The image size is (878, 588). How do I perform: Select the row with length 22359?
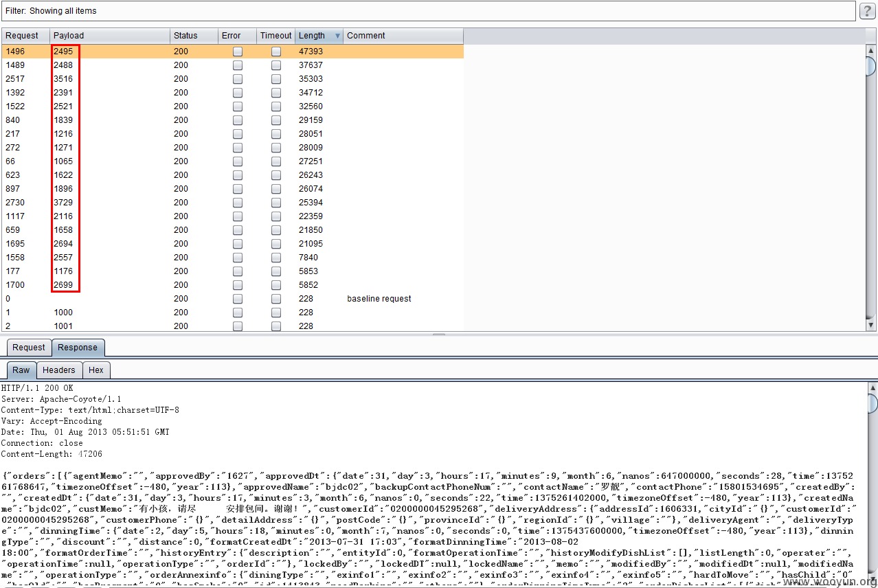pos(232,216)
